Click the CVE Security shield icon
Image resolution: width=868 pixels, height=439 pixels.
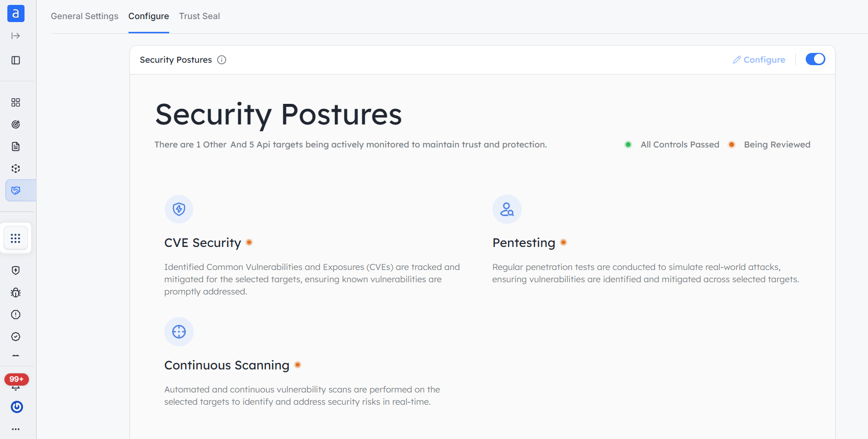coord(179,209)
